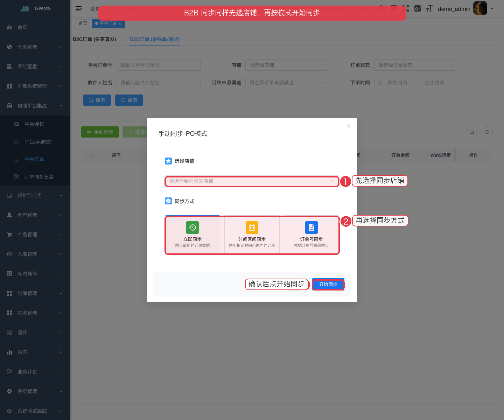Expand 系统配置 sidebar menu
Image resolution: width=504 pixels, height=420 pixels.
pos(35,66)
